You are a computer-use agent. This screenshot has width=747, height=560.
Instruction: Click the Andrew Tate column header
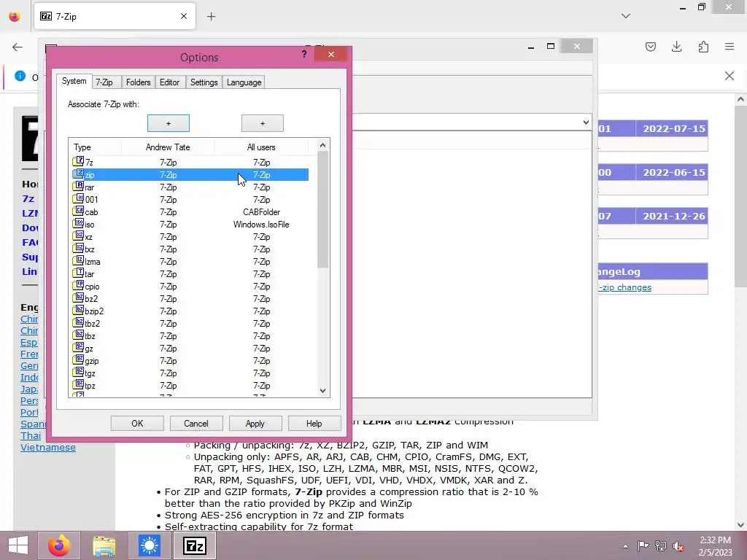[168, 147]
